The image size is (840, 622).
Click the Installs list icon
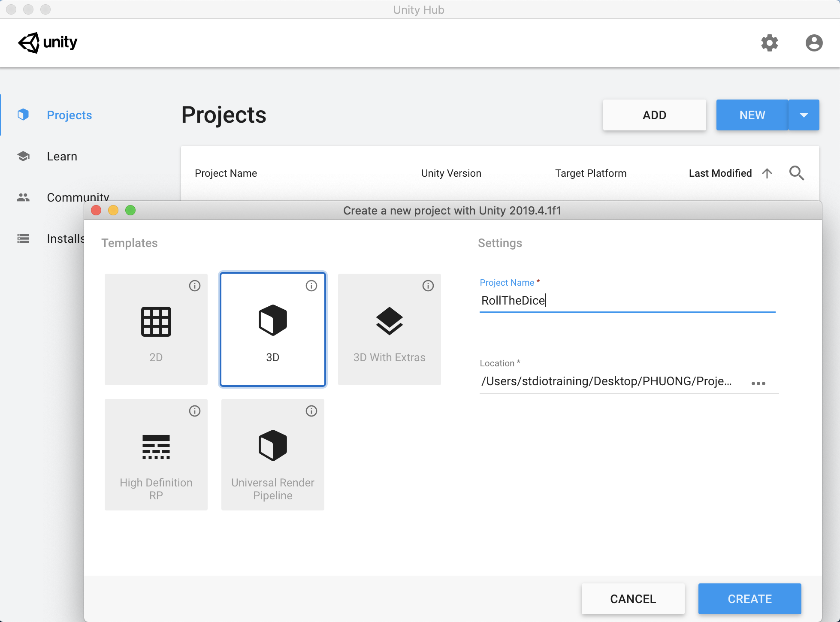23,239
